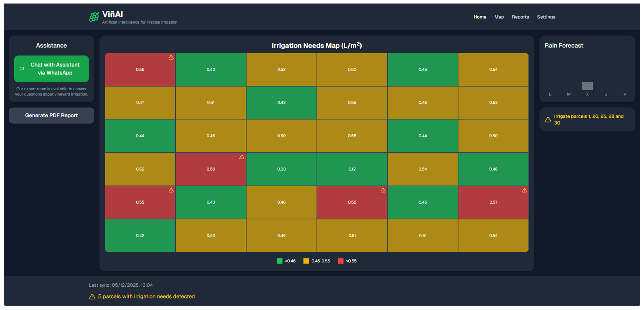Click chat bubble icon in WhatsApp button
The image size is (644, 310).
point(22,69)
